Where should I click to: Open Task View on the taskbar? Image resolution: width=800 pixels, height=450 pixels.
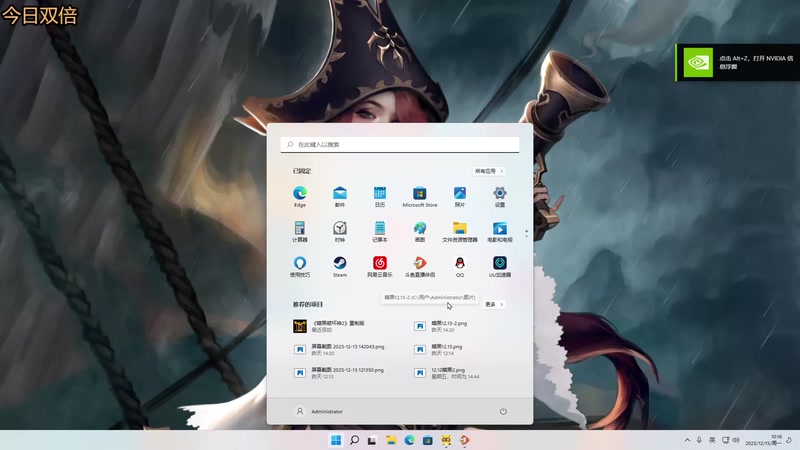click(x=372, y=440)
